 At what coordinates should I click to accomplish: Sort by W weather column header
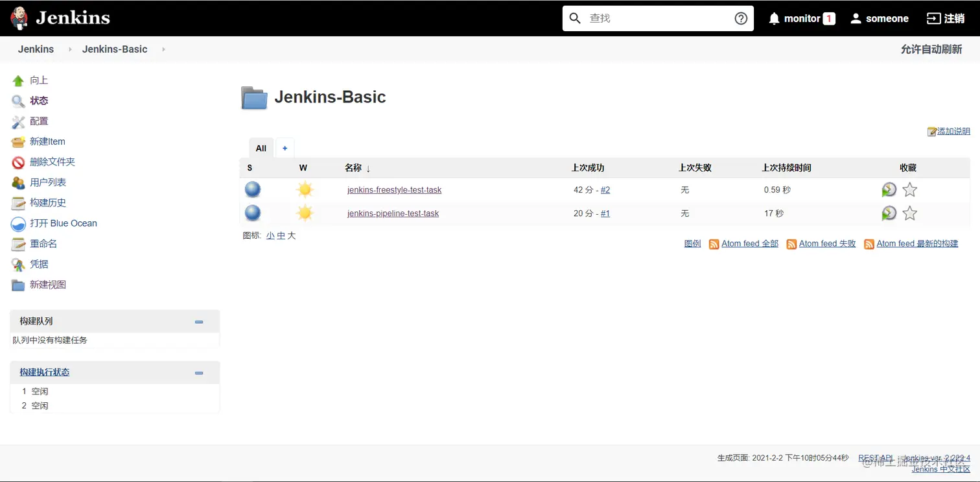click(x=303, y=168)
